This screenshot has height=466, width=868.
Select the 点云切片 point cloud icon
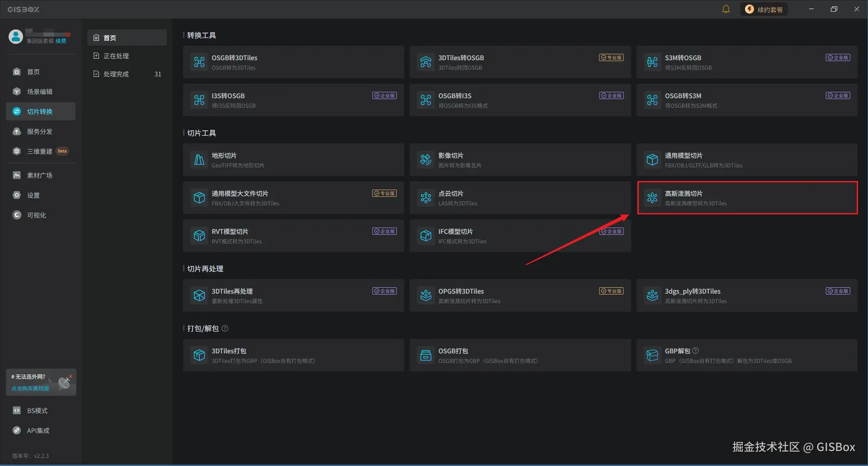(x=426, y=198)
